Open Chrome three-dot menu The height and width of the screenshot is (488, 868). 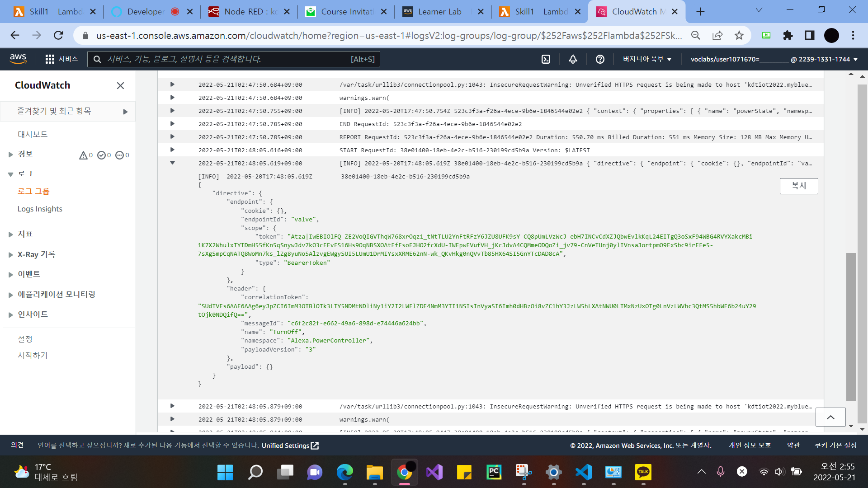[x=853, y=35]
